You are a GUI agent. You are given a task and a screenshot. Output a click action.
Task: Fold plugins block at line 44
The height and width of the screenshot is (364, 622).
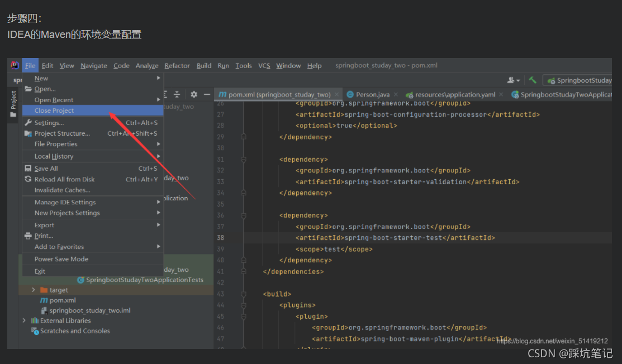tap(244, 305)
